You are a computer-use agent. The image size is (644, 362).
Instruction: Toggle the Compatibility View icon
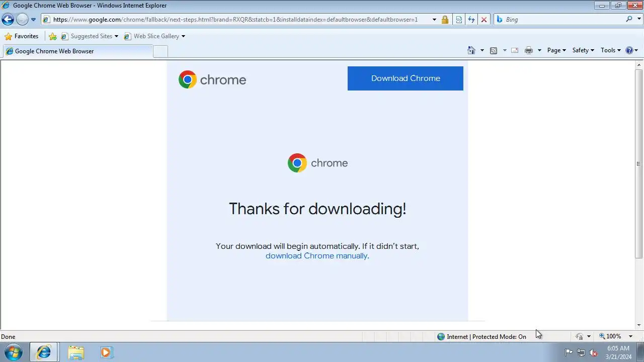tap(459, 20)
